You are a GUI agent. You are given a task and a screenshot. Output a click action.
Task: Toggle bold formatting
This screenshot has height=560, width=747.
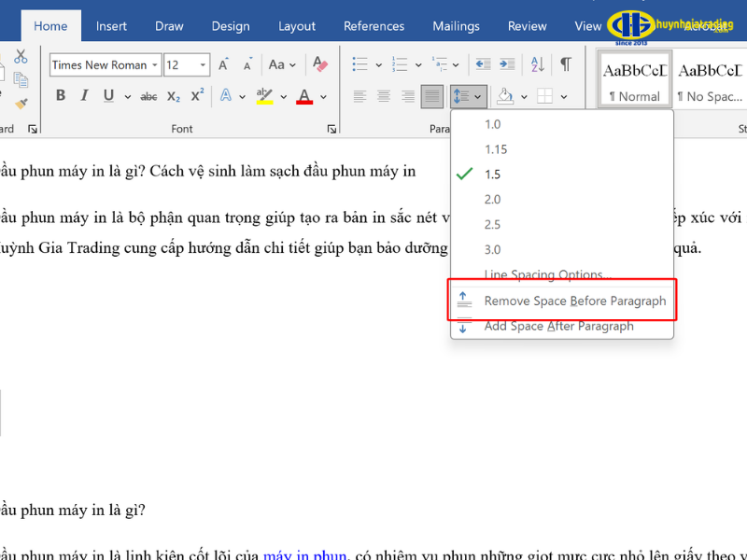pos(59,95)
